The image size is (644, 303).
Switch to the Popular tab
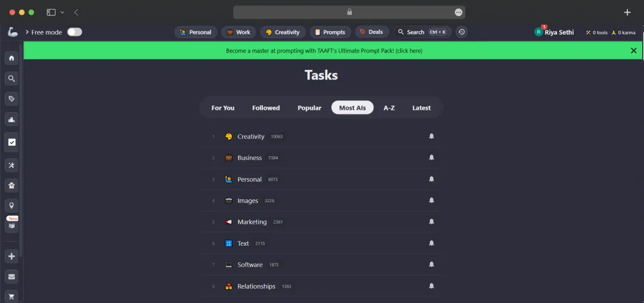tap(309, 107)
